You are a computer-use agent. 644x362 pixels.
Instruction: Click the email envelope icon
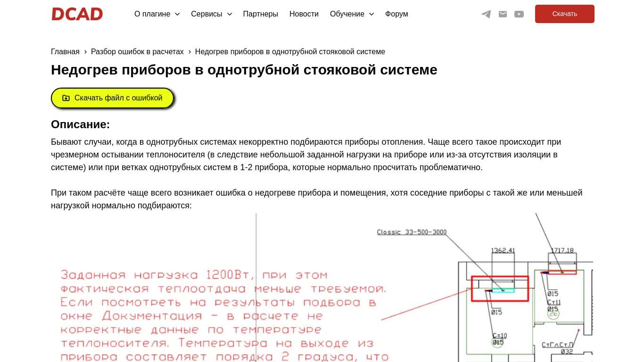click(503, 14)
